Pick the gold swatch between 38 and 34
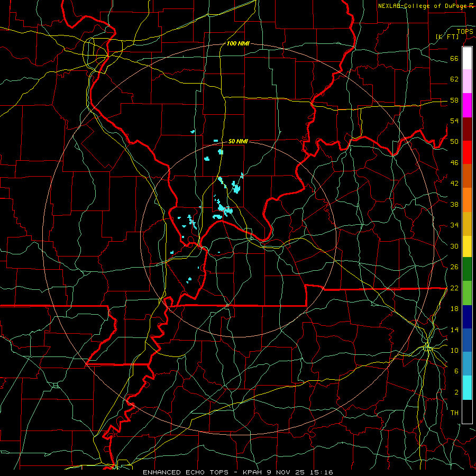476x476 pixels. coord(467,224)
